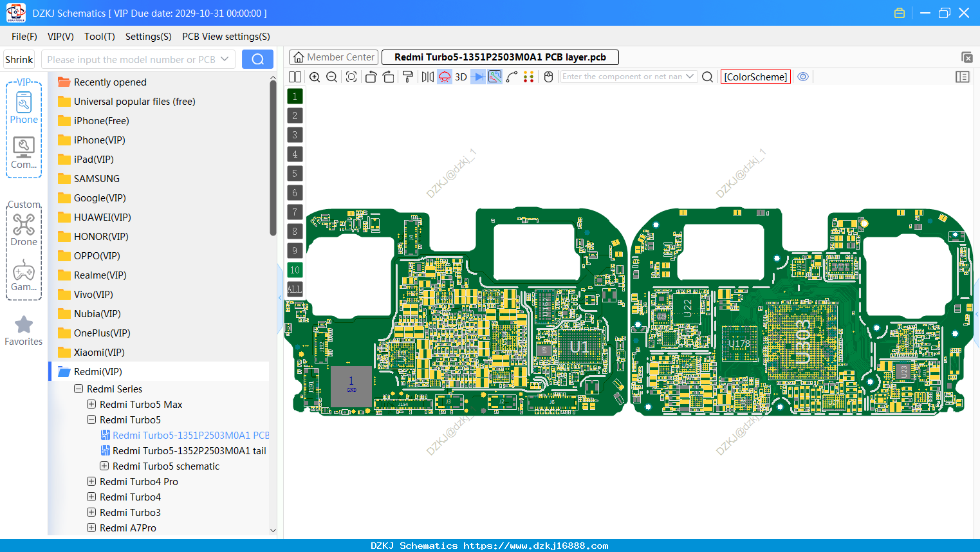Zoom out of the PCB view
The image size is (980, 552).
pos(332,77)
